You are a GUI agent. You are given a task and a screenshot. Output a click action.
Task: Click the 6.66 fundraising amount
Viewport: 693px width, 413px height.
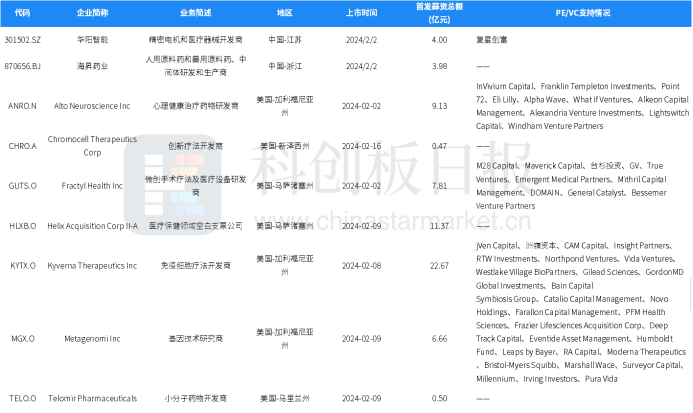coord(439,339)
